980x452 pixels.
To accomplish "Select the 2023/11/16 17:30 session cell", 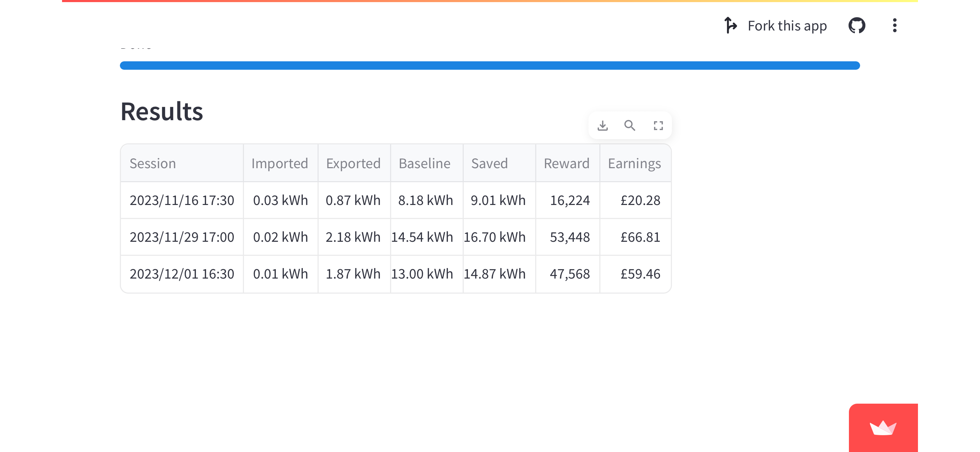I will click(x=182, y=200).
